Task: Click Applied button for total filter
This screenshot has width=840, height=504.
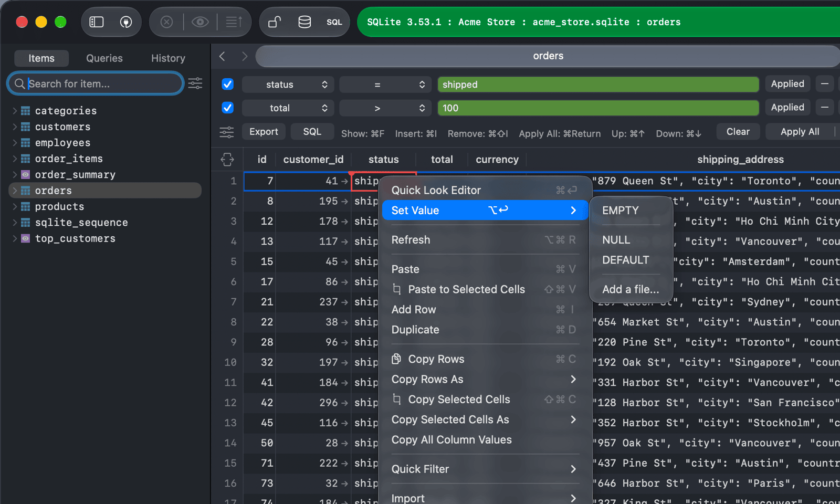Action: [787, 108]
